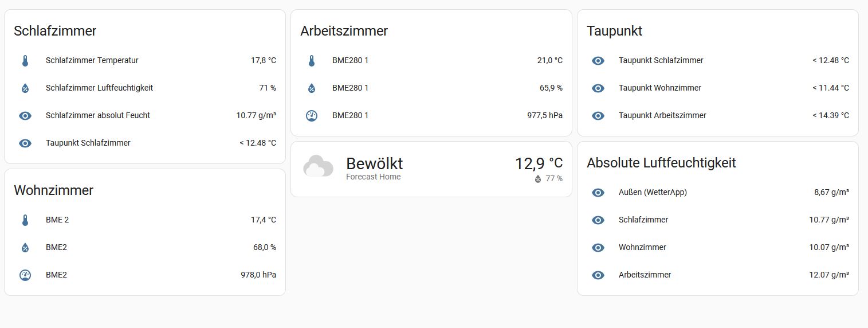868x328 pixels.
Task: Click the eye icon beside Außen (WetterApp)
Action: [x=598, y=193]
